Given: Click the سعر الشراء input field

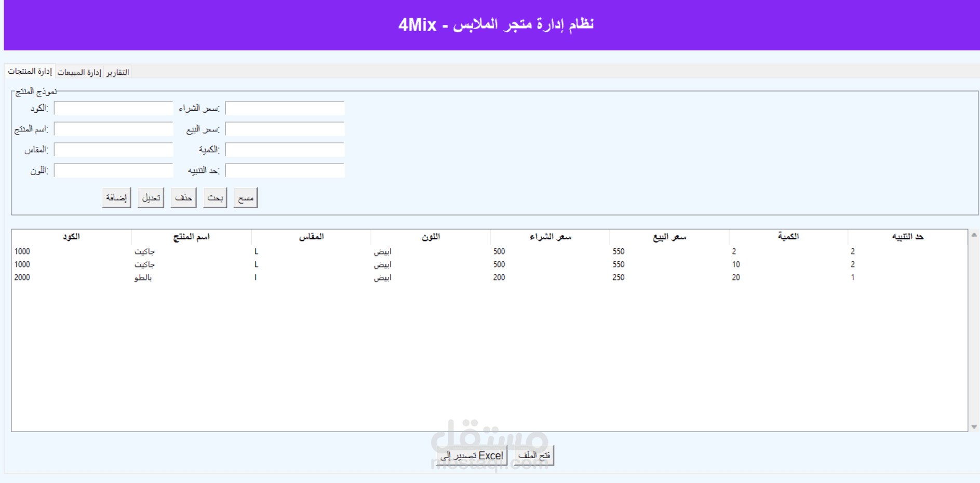Looking at the screenshot, I should [285, 108].
